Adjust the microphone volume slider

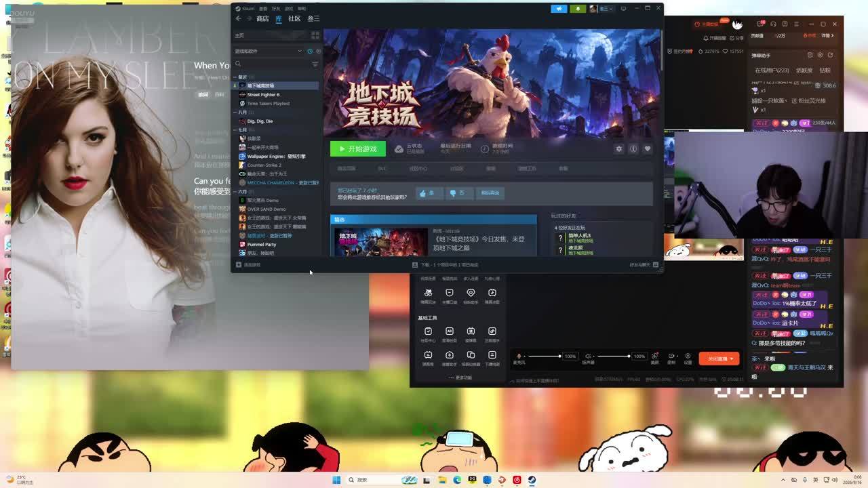pos(545,356)
